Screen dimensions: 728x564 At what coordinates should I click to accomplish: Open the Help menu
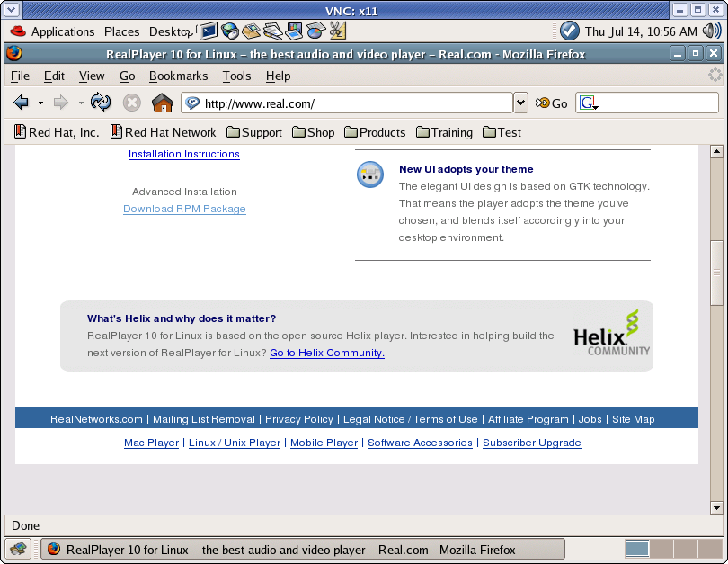click(x=278, y=76)
